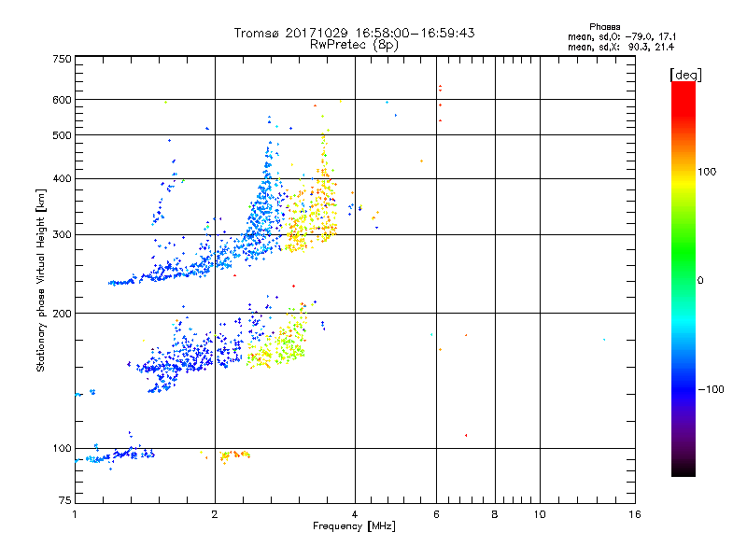747x560 pixels.
Task: Click the black bottom end of the colorbar
Action: click(684, 469)
